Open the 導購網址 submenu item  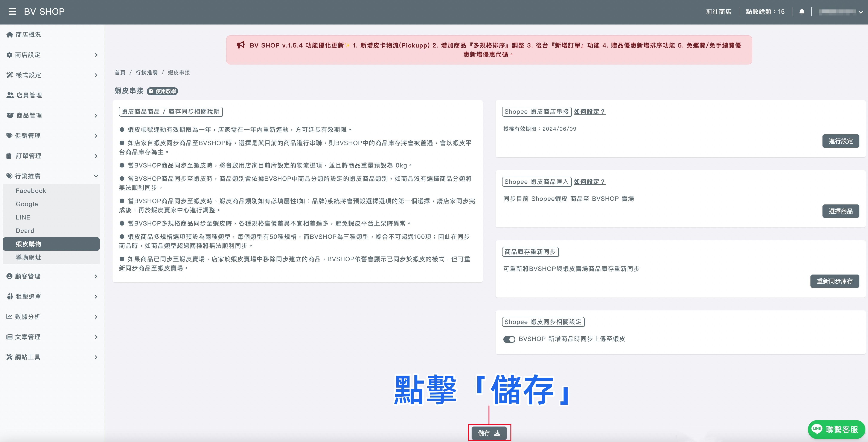coord(51,257)
